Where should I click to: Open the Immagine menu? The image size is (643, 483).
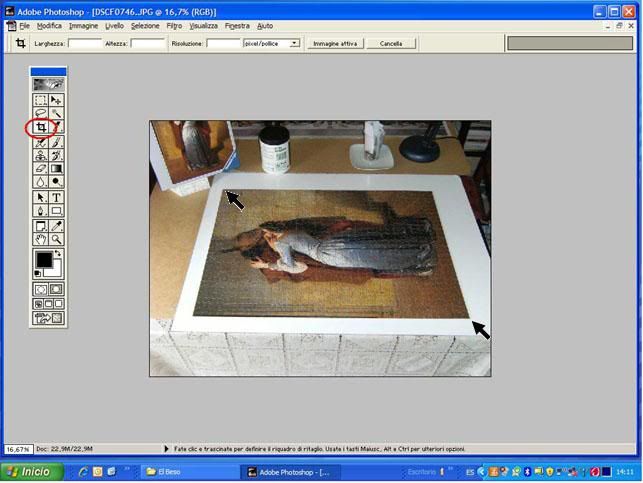(x=83, y=26)
